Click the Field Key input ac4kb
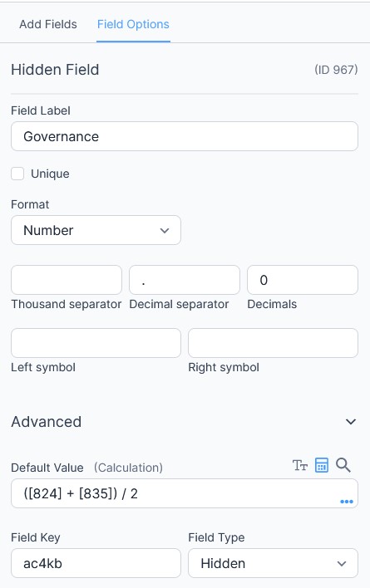The height and width of the screenshot is (588, 370). pos(96,563)
